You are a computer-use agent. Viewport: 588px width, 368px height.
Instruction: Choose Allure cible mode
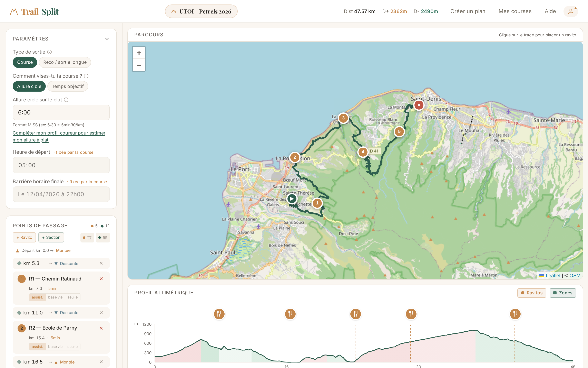(x=29, y=86)
